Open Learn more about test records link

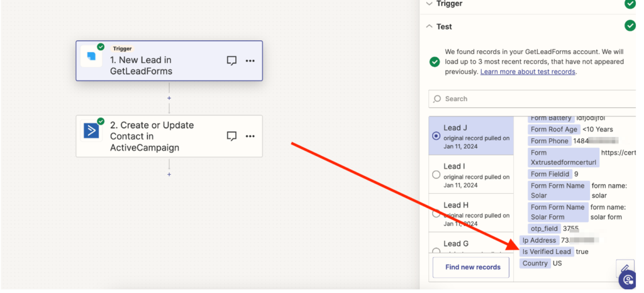528,72
